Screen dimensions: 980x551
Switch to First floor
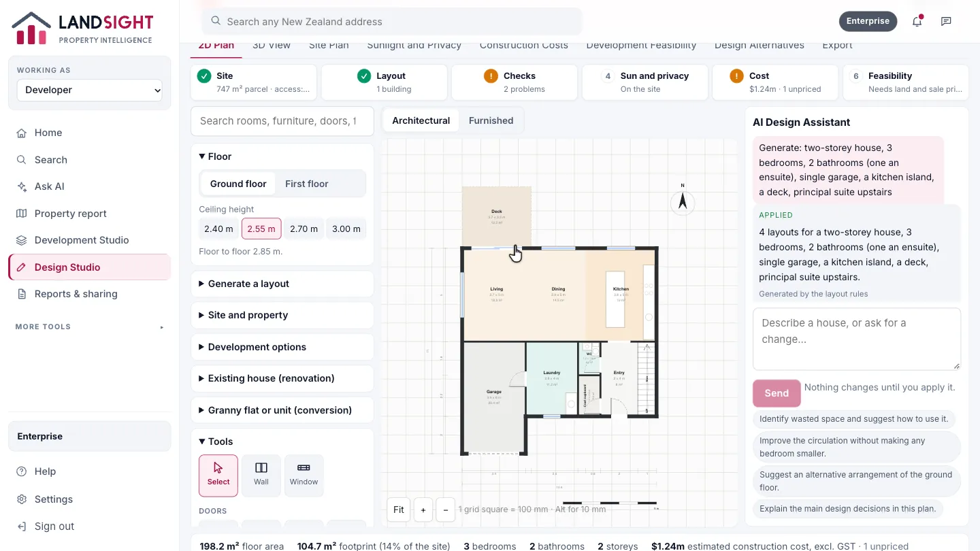coord(306,184)
